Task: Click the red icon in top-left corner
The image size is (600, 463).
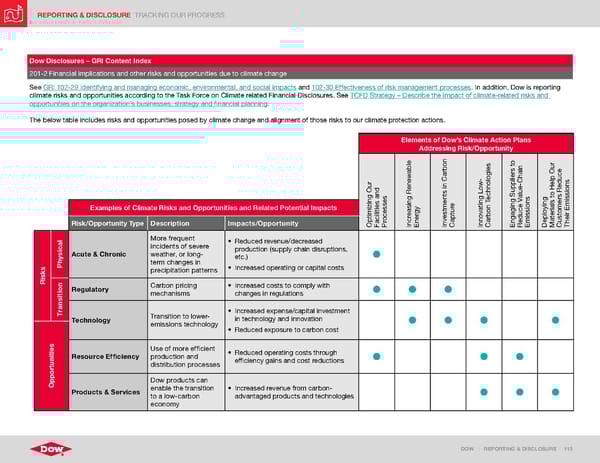Action: coord(14,14)
